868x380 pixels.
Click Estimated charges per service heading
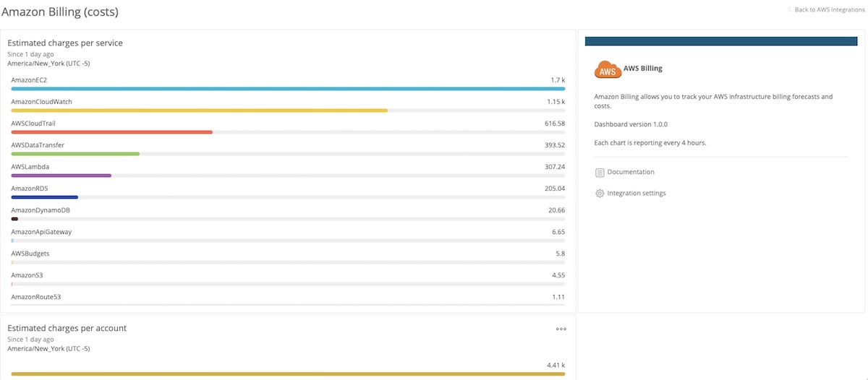(65, 43)
